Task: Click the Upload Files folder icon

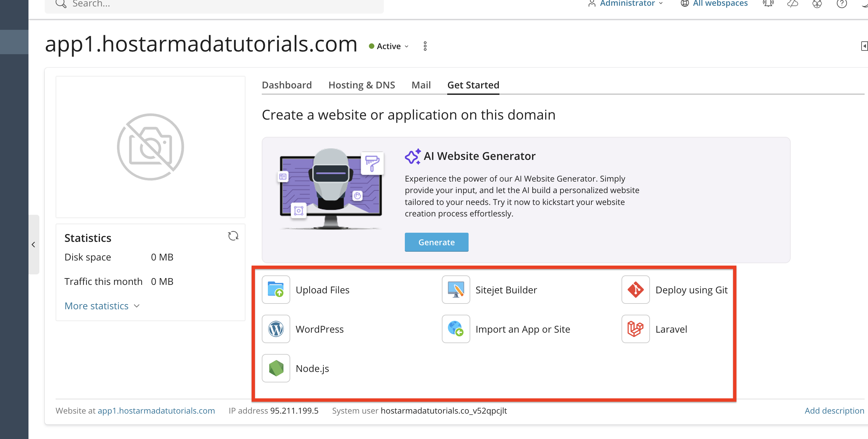Action: coord(276,290)
